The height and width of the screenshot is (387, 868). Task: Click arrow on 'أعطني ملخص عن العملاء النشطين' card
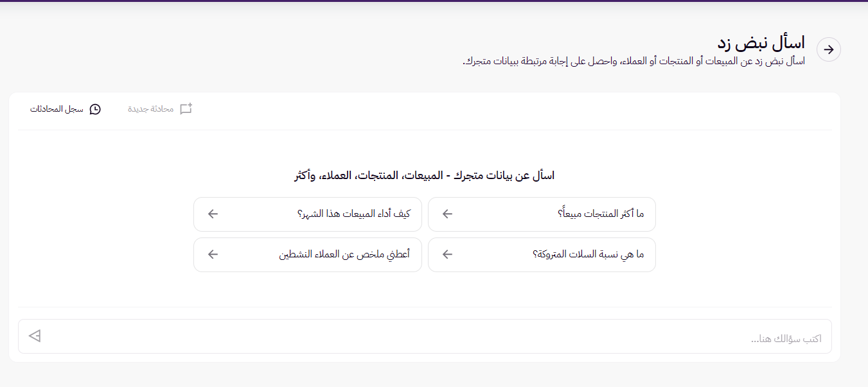coord(213,255)
